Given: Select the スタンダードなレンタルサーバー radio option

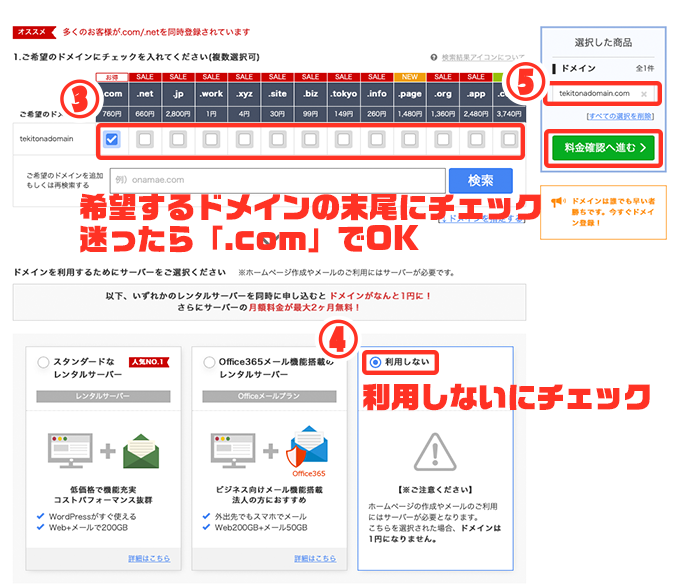Looking at the screenshot, I should pyautogui.click(x=43, y=362).
